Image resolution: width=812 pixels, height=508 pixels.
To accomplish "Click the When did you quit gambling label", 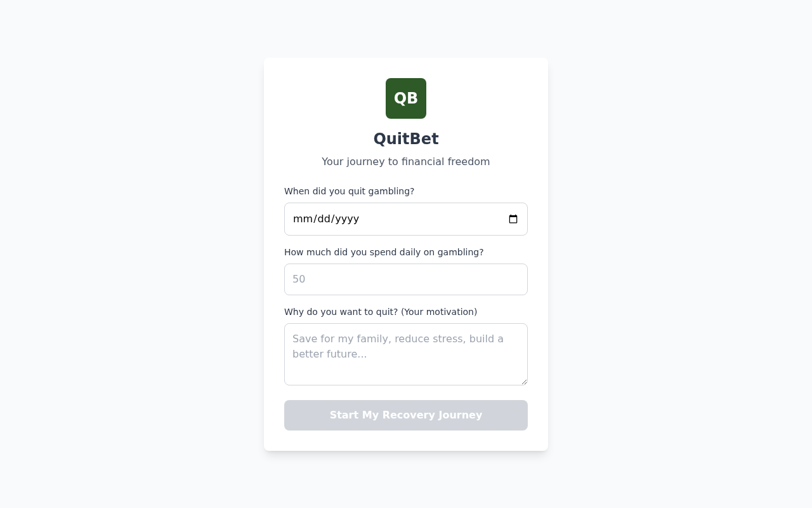I will coord(349,191).
